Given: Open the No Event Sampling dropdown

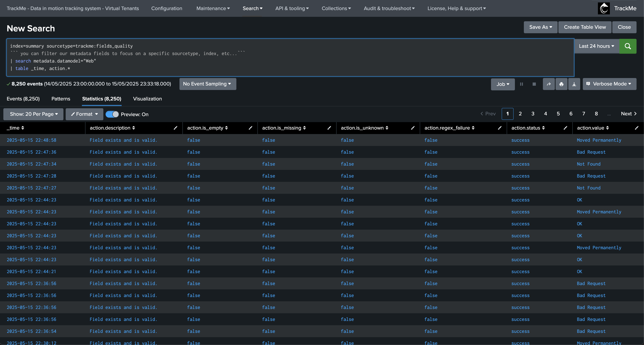Looking at the screenshot, I should [207, 84].
